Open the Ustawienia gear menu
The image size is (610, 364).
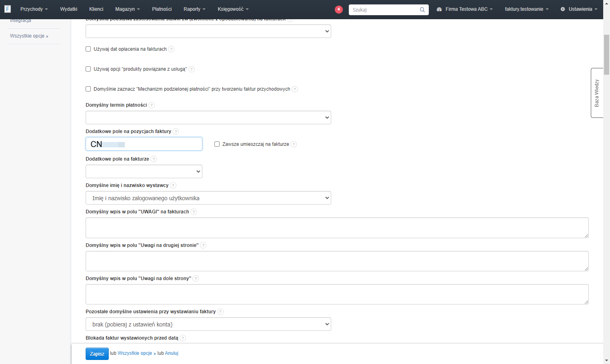pyautogui.click(x=579, y=9)
